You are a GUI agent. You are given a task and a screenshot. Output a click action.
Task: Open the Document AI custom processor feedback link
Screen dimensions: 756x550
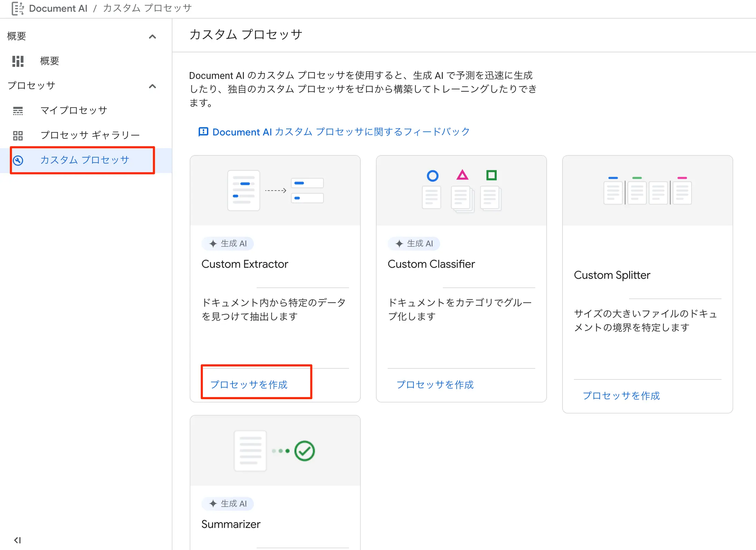pos(341,132)
